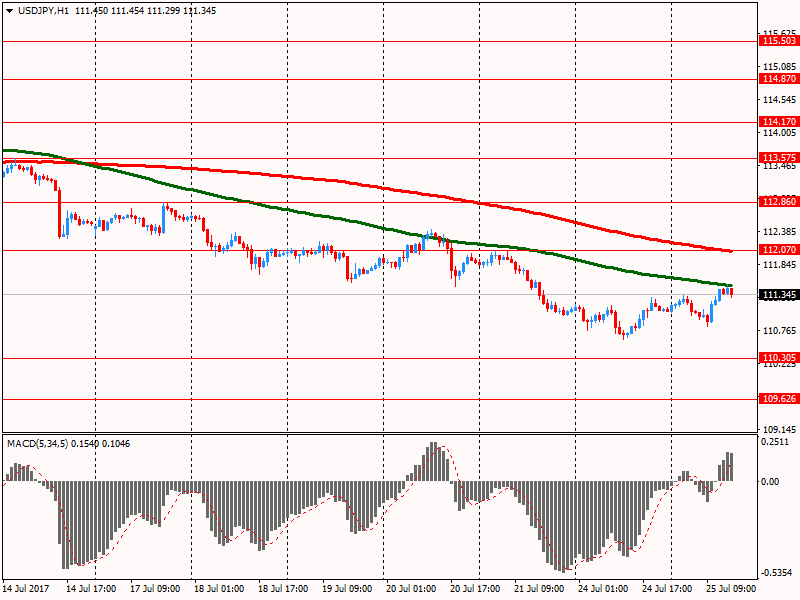This screenshot has width=800, height=600.
Task: Click the 109.145 price scale value
Action: pyautogui.click(x=779, y=430)
